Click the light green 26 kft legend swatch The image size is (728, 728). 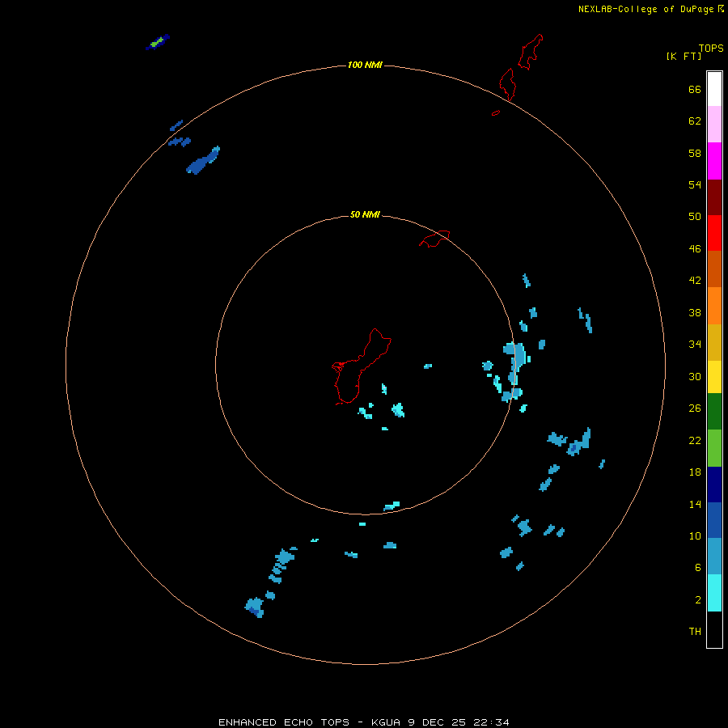pos(714,448)
